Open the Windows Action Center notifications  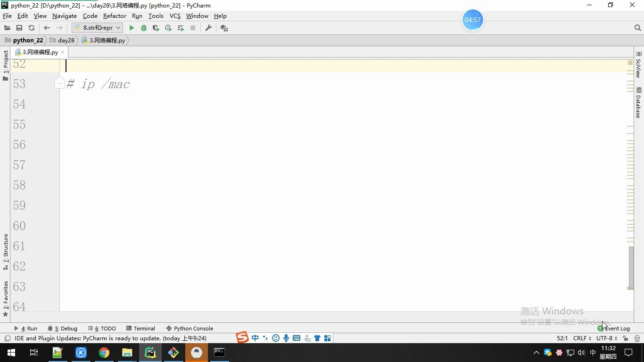pos(628,353)
